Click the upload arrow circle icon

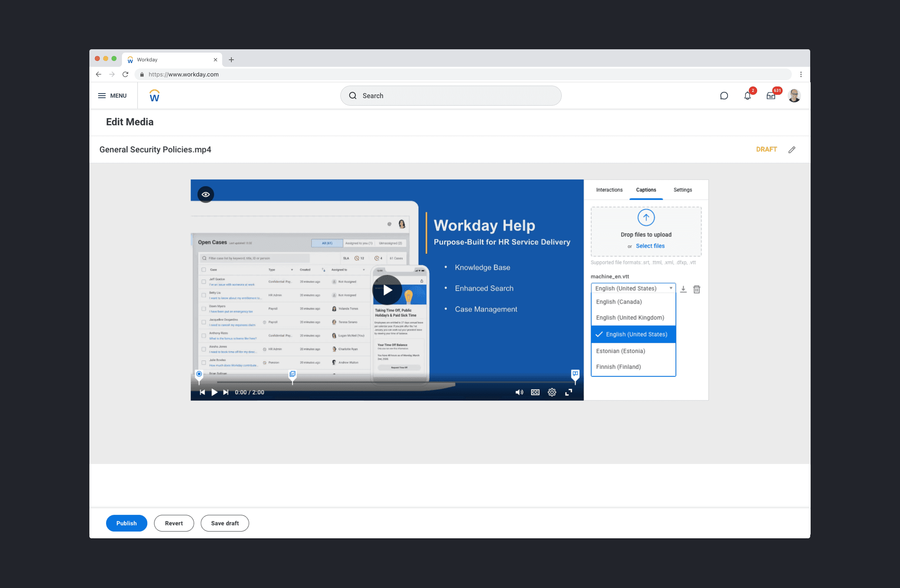coord(646,218)
